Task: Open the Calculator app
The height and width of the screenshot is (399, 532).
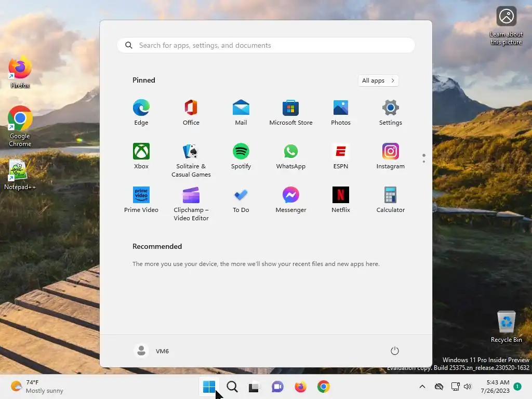Action: pos(391,200)
